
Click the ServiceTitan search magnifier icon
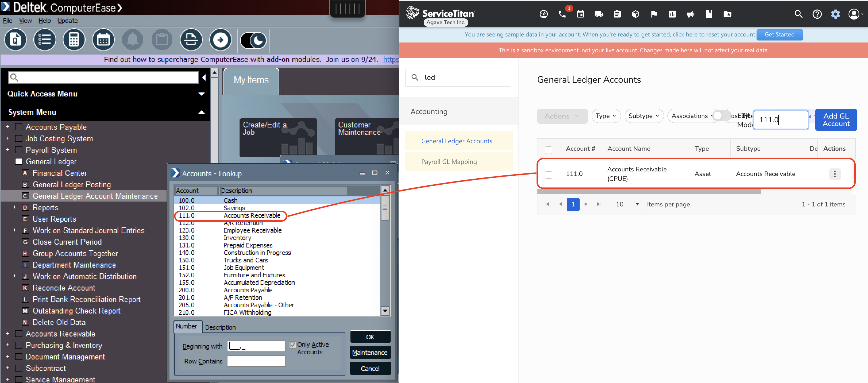click(798, 14)
